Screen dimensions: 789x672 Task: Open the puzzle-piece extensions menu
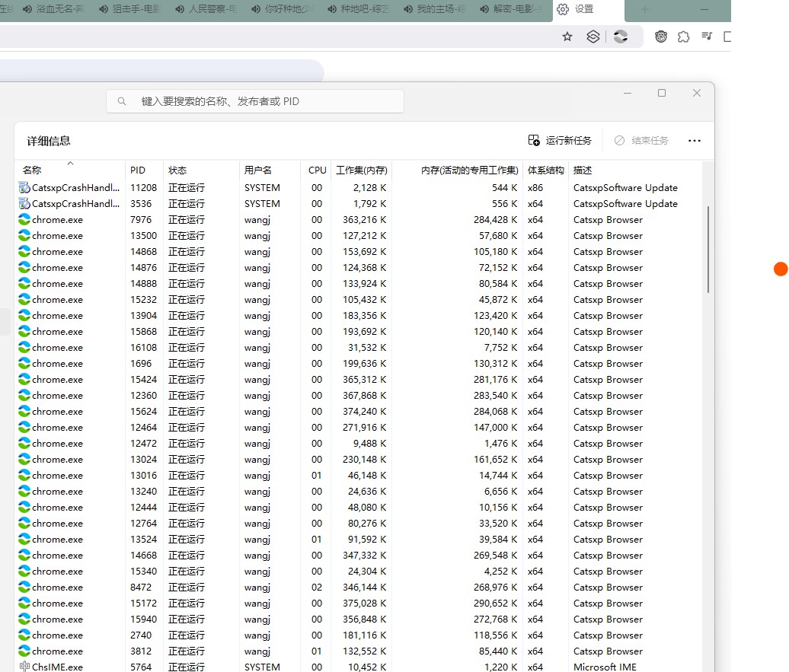pyautogui.click(x=683, y=37)
